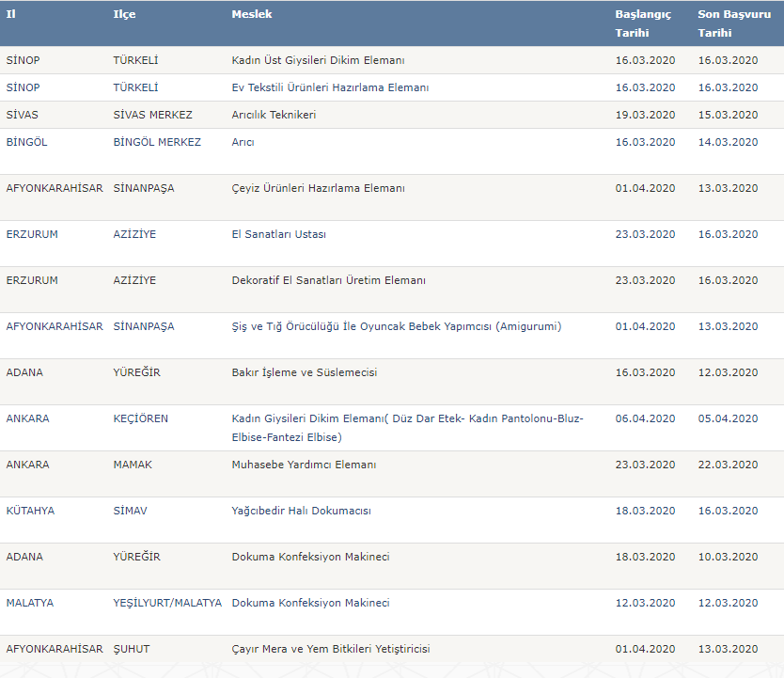
Task: Select the "Başlangıç Tarihi" column header
Action: coord(644,24)
